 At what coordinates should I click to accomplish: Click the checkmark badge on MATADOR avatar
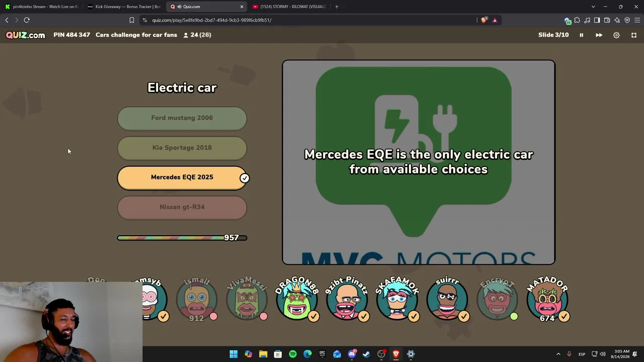(564, 316)
